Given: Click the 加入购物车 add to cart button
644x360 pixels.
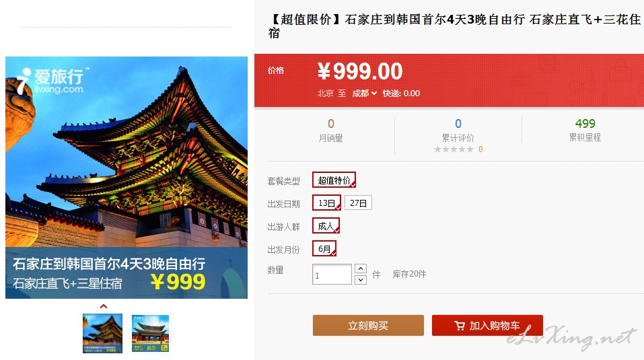Looking at the screenshot, I should click(487, 326).
